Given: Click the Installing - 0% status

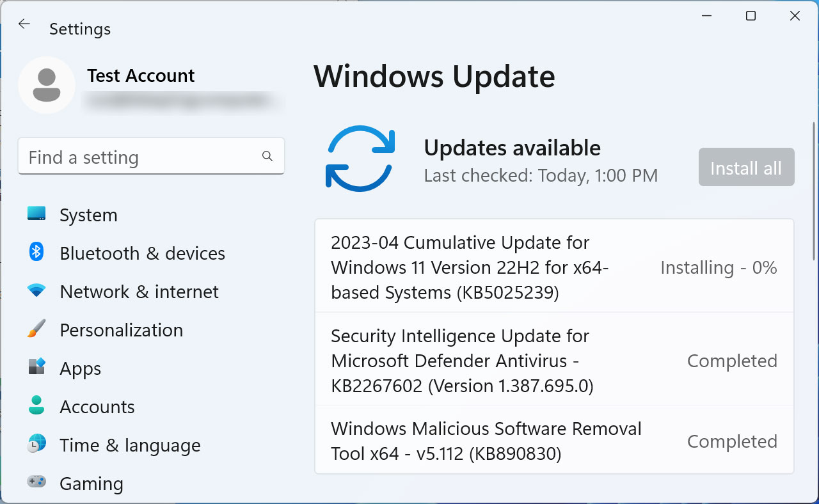Looking at the screenshot, I should point(719,267).
